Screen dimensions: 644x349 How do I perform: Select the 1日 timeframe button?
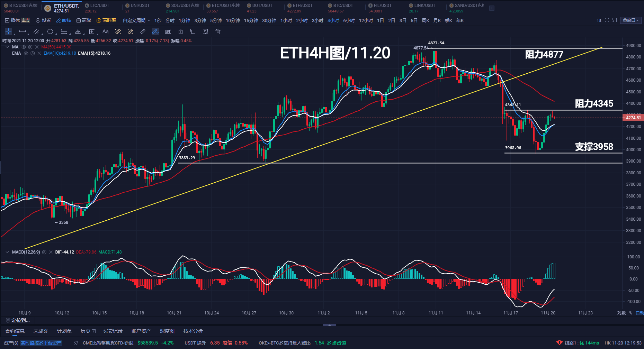pyautogui.click(x=380, y=20)
